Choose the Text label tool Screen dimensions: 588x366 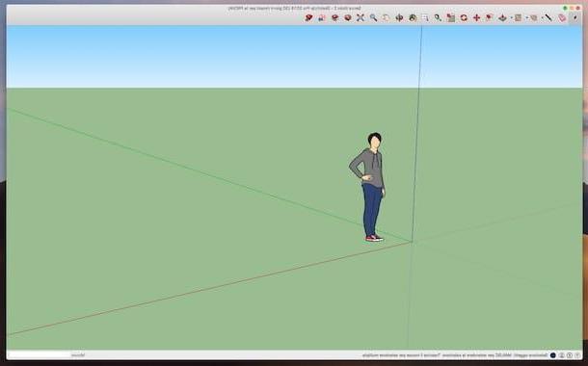point(425,17)
